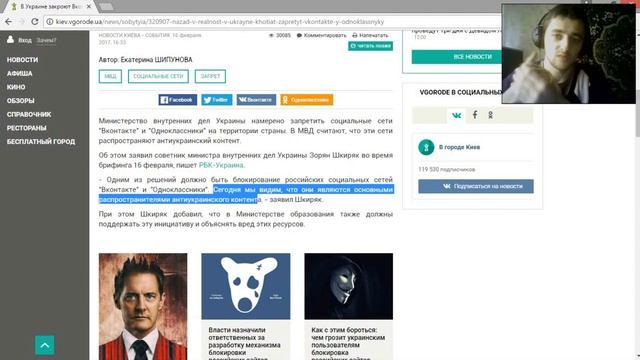640x360 pixels.
Task: Click the ВСЕ НОВОСТИ button
Action: point(472,57)
